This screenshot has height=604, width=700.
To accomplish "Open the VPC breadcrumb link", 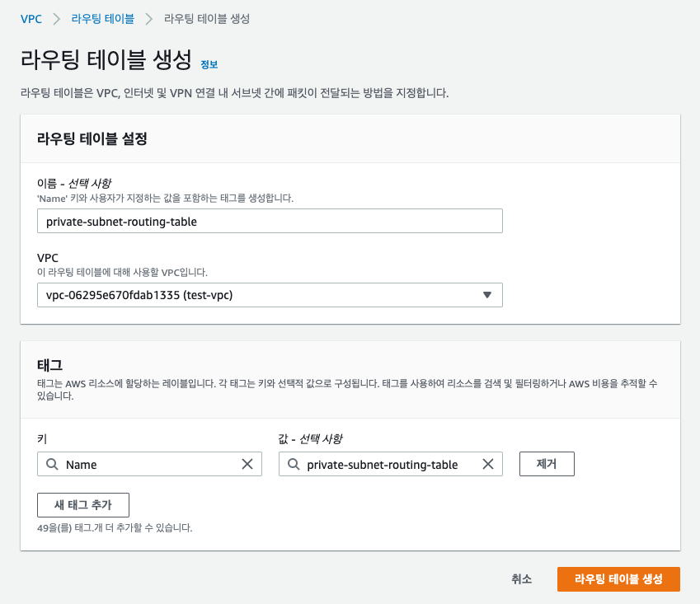I will pyautogui.click(x=31, y=19).
